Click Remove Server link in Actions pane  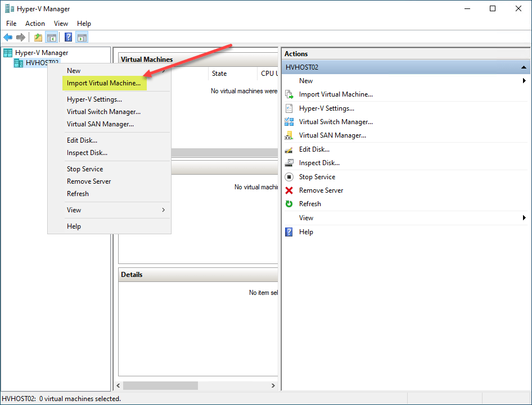coord(321,190)
